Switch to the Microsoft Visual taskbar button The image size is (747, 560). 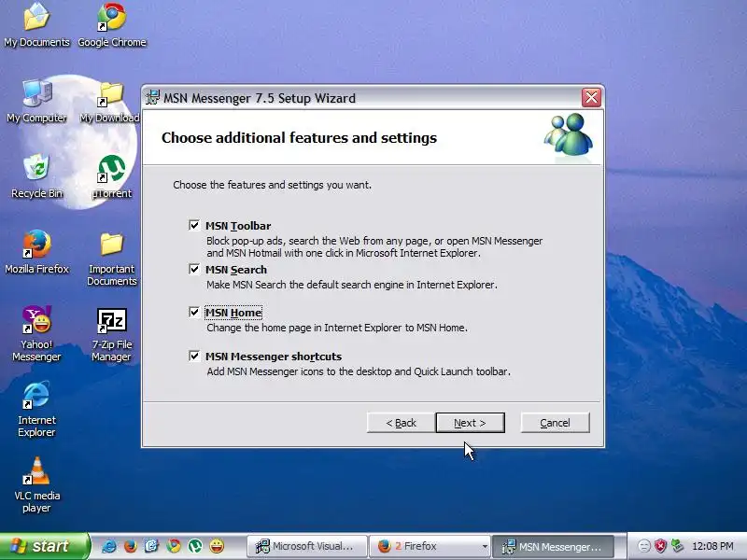click(307, 546)
